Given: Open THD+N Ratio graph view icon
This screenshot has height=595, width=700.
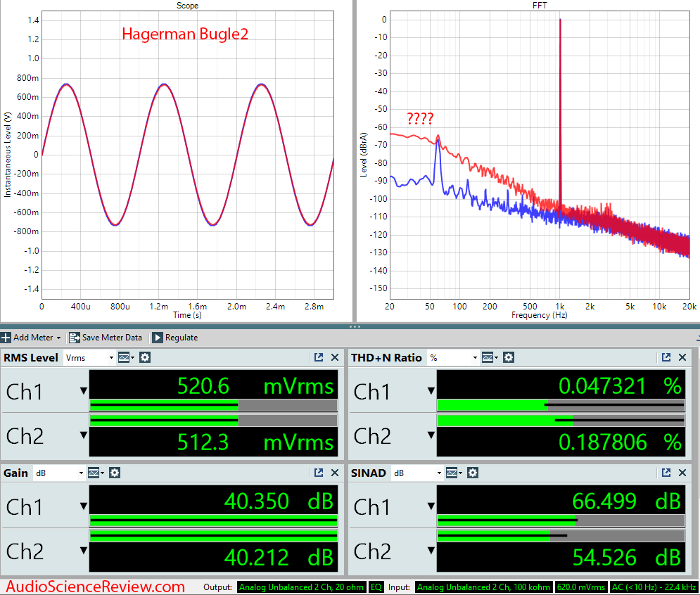Looking at the screenshot, I should click(490, 357).
